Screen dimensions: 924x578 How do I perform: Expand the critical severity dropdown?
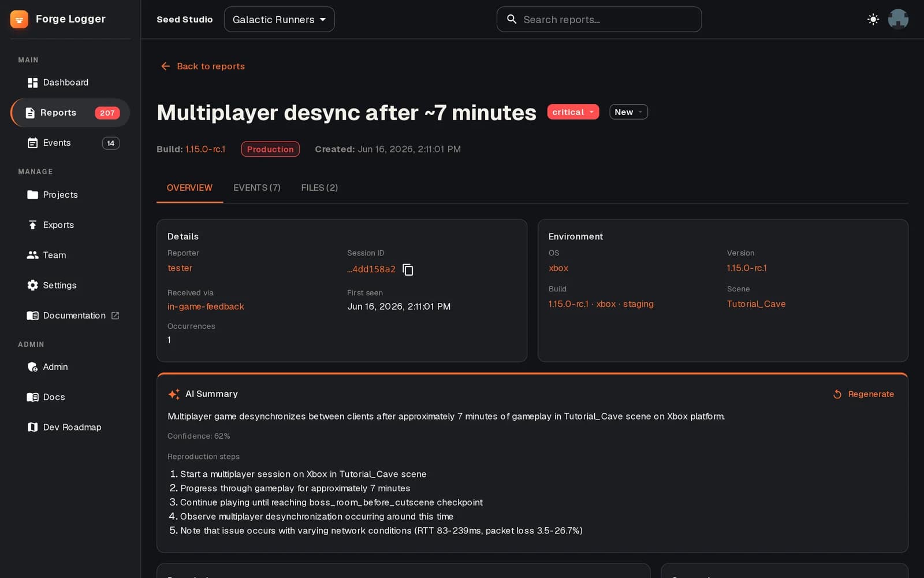tap(573, 112)
